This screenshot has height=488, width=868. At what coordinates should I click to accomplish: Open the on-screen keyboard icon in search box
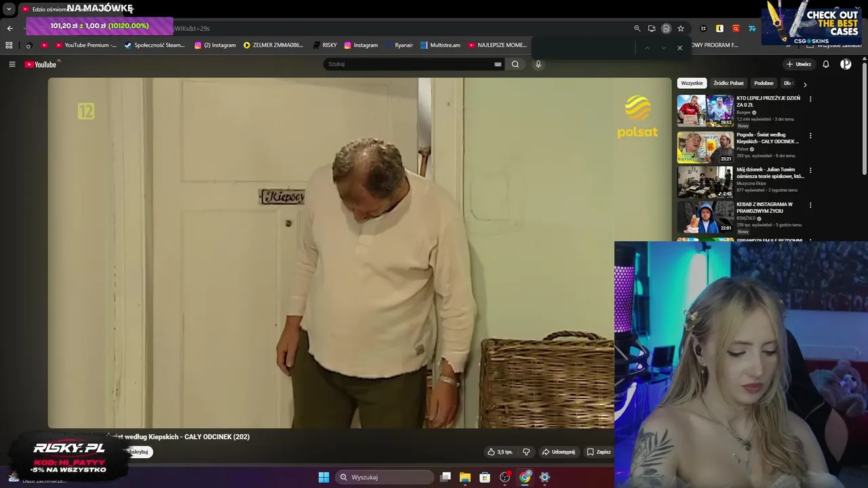(498, 64)
